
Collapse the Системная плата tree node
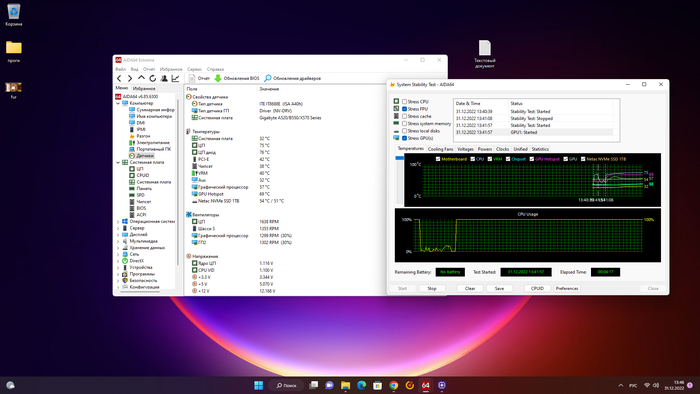click(x=118, y=162)
